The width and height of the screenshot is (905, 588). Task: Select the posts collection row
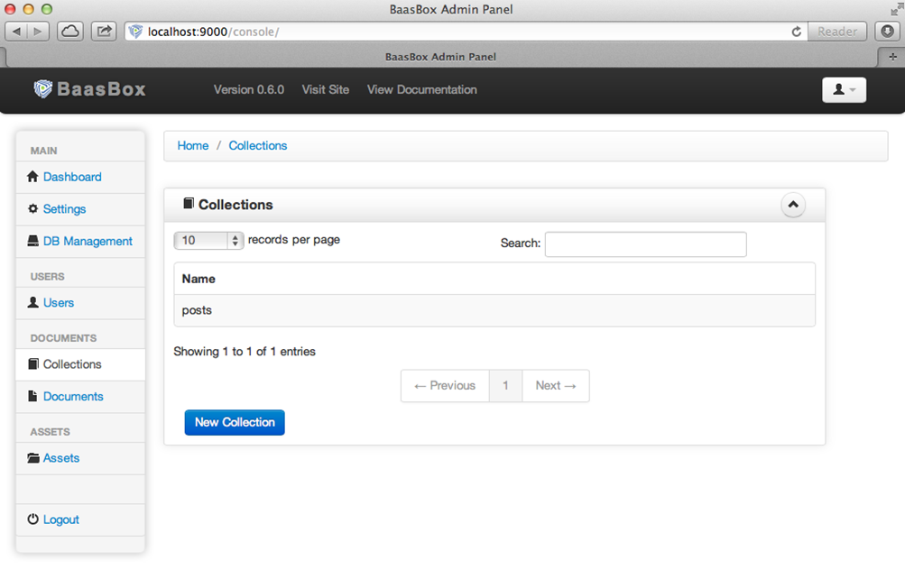pos(494,310)
